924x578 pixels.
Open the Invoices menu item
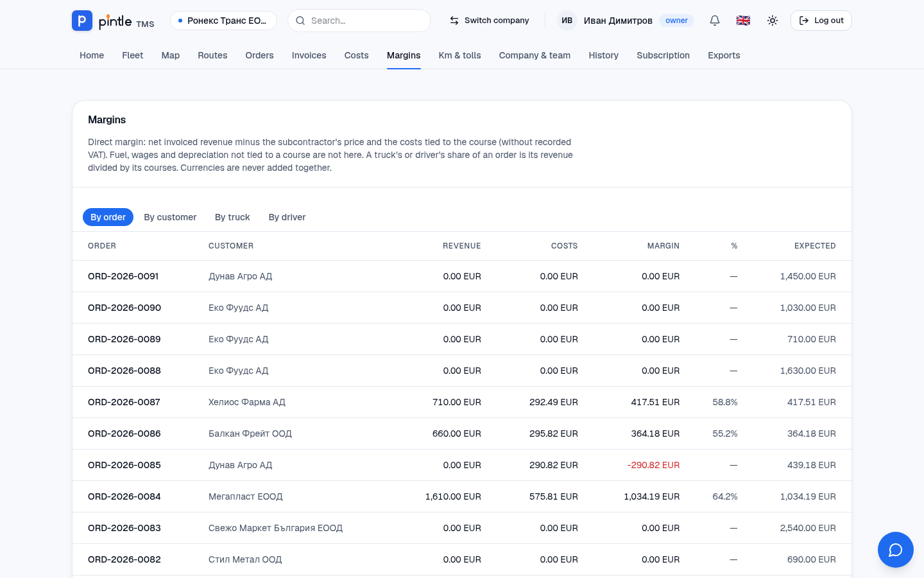pyautogui.click(x=309, y=55)
